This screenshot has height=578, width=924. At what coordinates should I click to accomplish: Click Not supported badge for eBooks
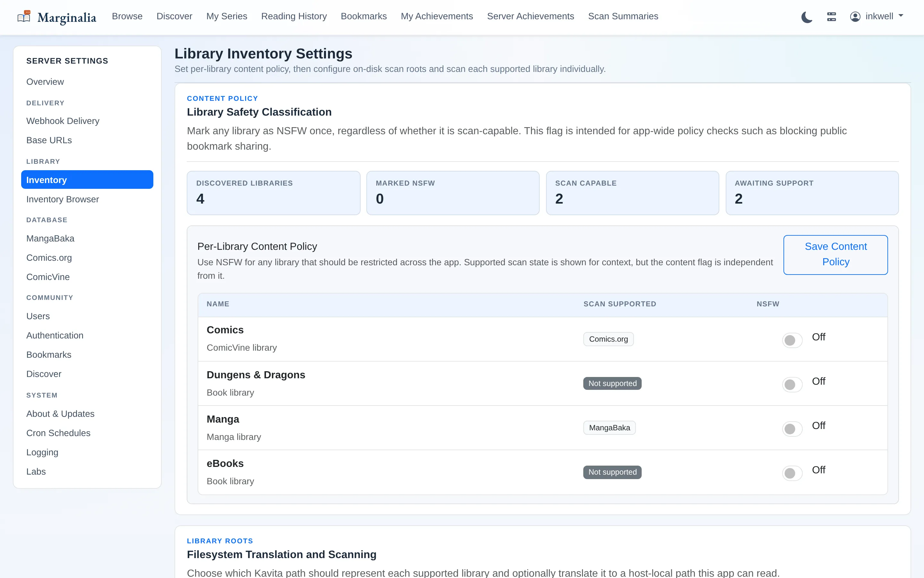612,472
